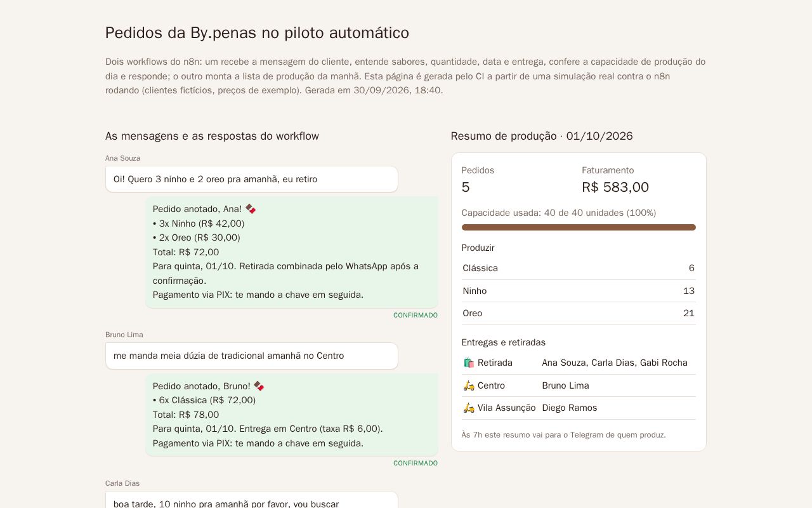Screen dimensions: 812x508
Task: Click the "Entregas e retiradas" section label
Action: pyautogui.click(x=504, y=342)
